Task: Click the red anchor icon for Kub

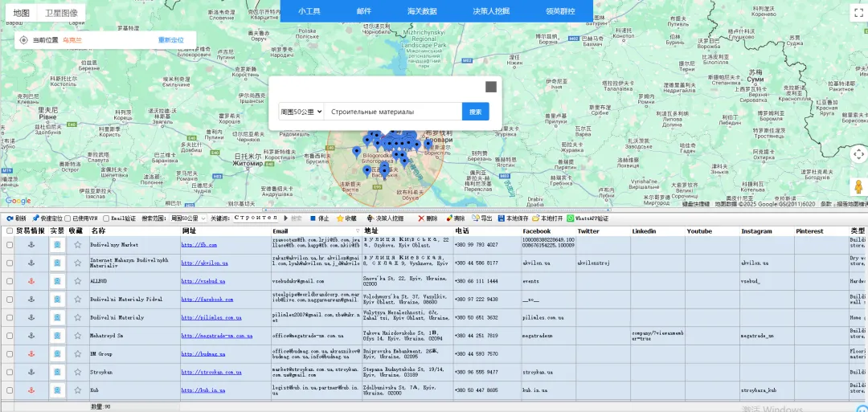Action: pyautogui.click(x=31, y=390)
